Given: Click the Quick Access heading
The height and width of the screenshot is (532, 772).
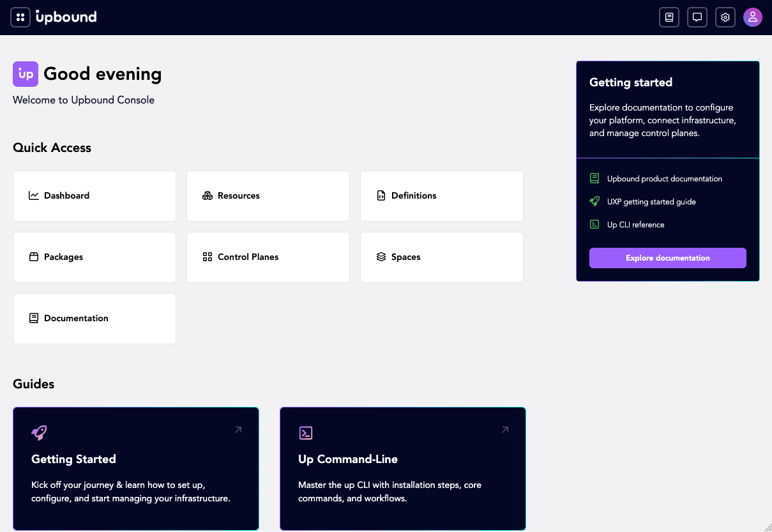Looking at the screenshot, I should click(52, 148).
